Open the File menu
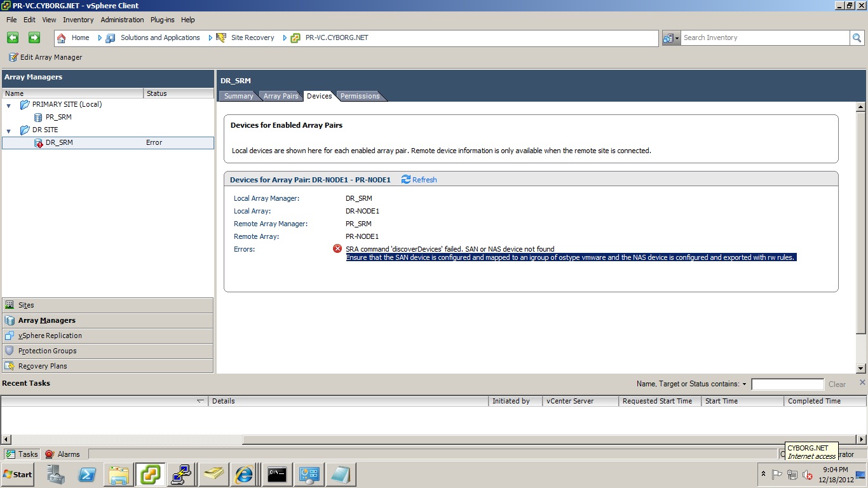Viewport: 868px width, 488px height. click(11, 20)
